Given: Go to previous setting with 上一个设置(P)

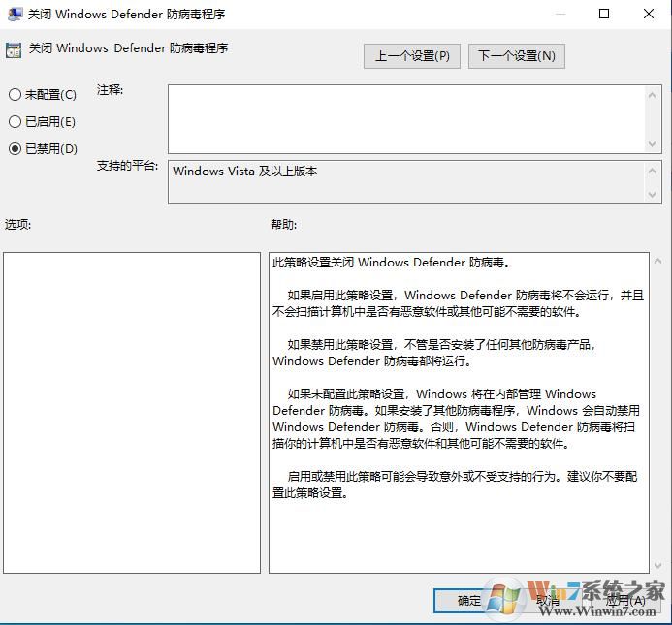Looking at the screenshot, I should point(412,56).
